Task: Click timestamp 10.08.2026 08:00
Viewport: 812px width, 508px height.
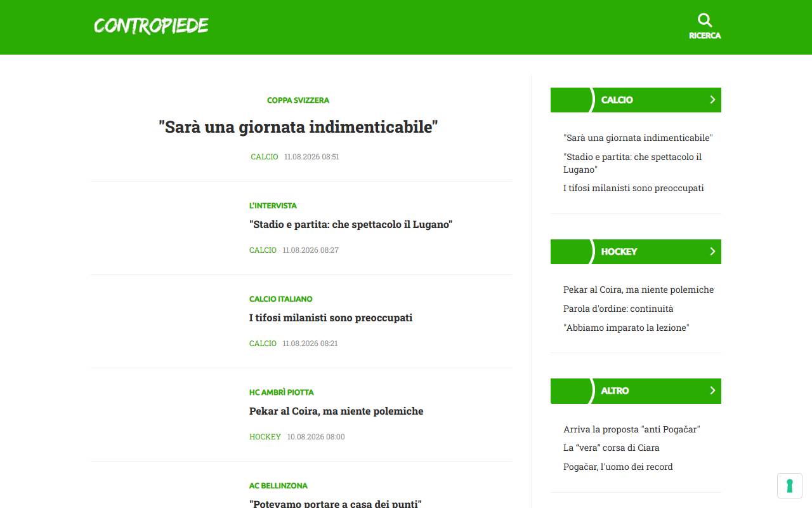Action: (316, 437)
